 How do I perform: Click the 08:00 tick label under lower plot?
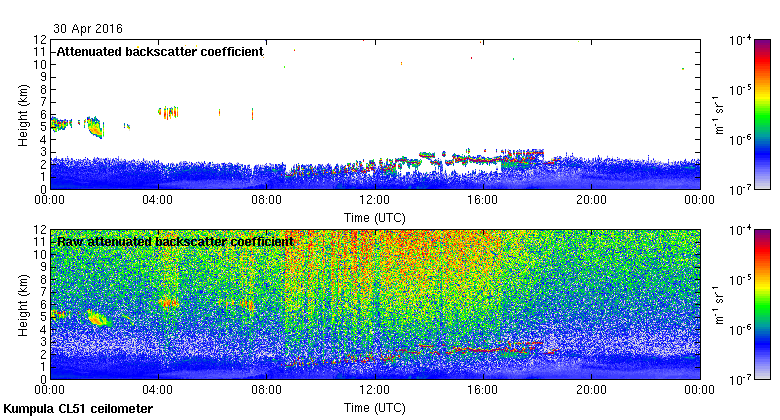(266, 390)
